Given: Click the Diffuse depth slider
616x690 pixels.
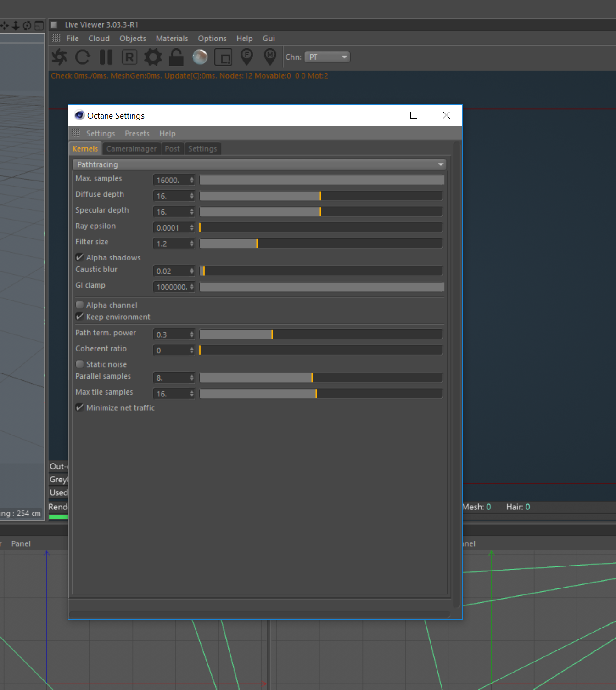Looking at the screenshot, I should pyautogui.click(x=321, y=196).
